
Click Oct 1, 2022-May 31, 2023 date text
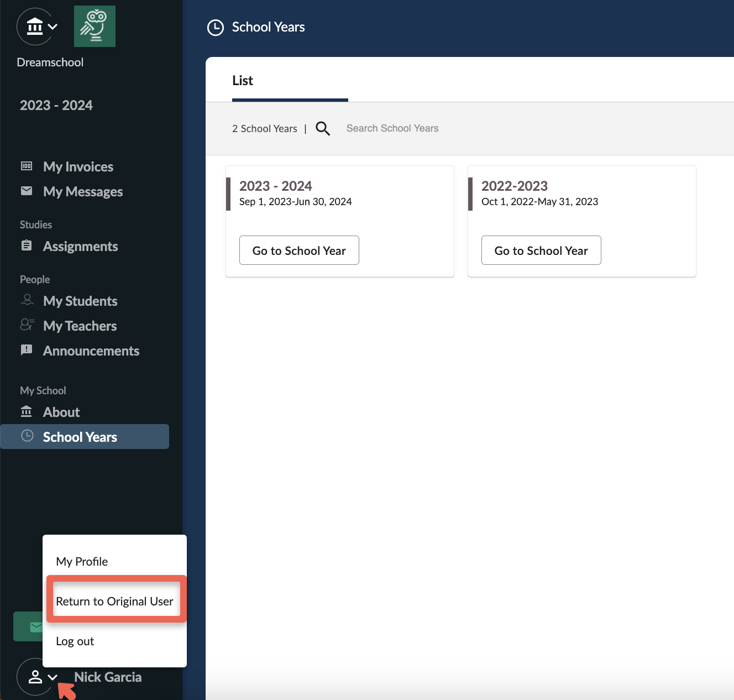(540, 201)
